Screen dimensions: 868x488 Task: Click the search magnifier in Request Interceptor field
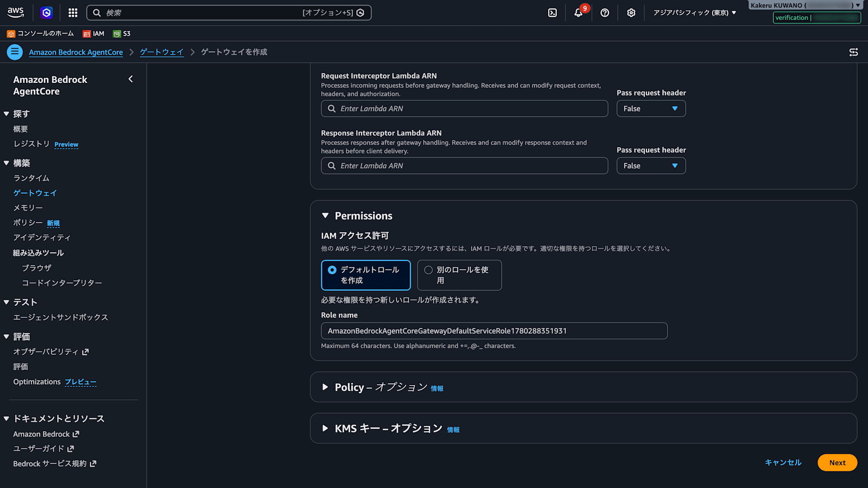[x=332, y=109]
